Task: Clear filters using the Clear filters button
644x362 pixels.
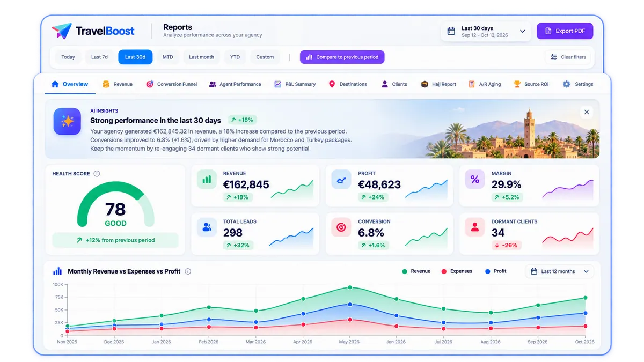Action: pos(568,57)
